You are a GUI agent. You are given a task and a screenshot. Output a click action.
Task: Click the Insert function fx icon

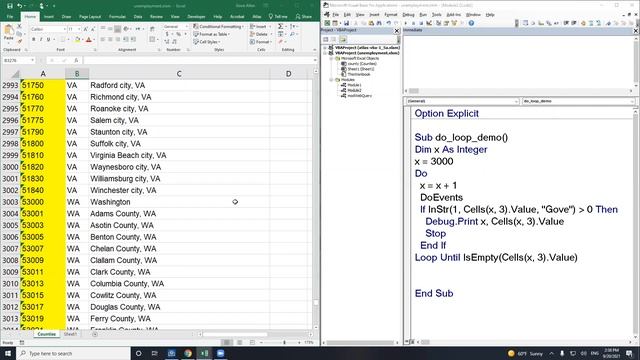(x=76, y=60)
